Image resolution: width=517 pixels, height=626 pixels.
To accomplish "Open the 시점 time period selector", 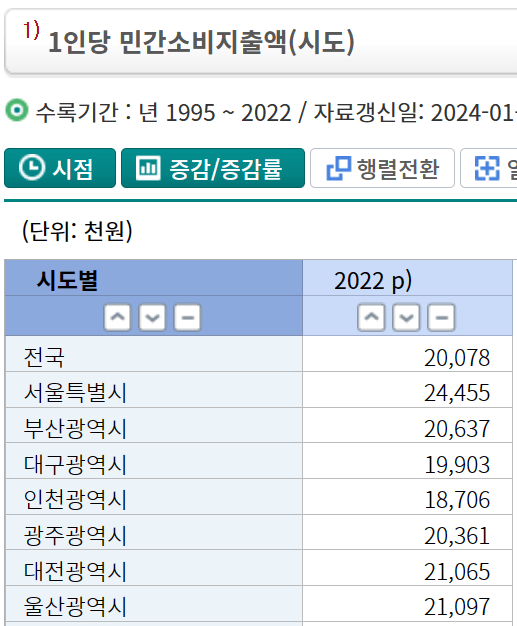I will click(x=60, y=168).
